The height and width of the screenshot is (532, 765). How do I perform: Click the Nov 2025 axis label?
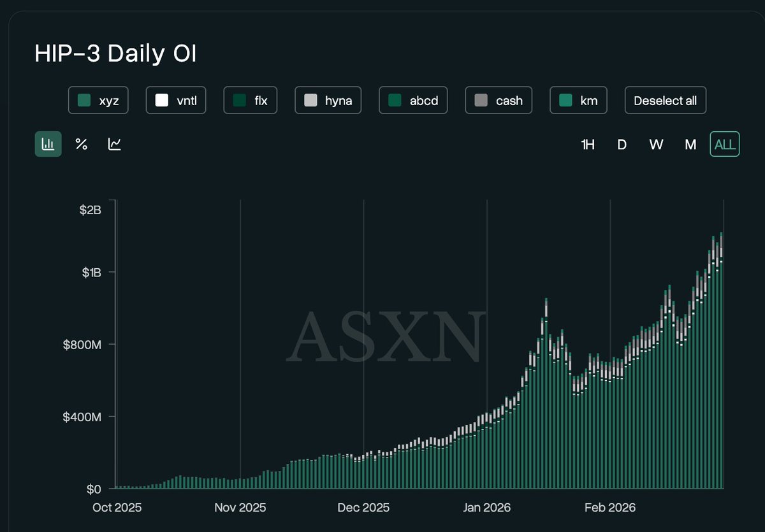tap(240, 508)
